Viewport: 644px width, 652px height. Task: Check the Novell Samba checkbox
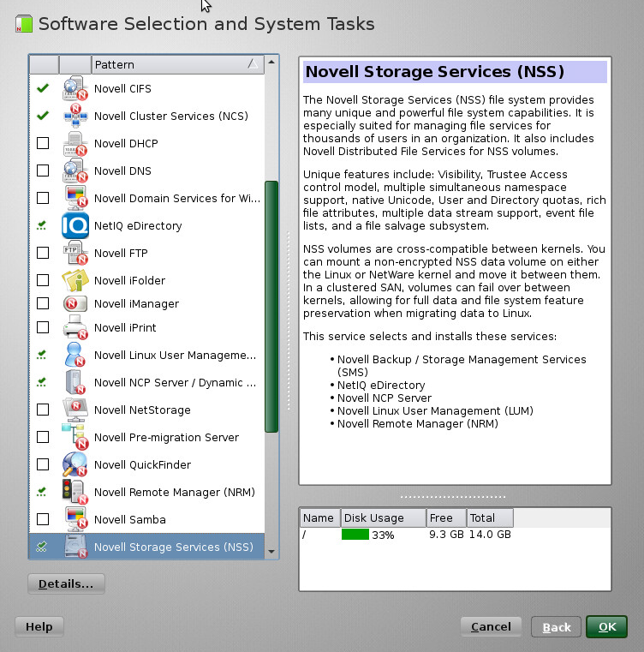tap(43, 519)
